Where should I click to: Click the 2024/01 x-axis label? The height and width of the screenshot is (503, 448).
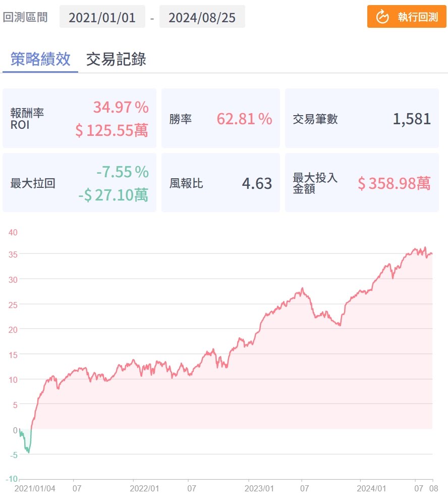[x=371, y=489]
